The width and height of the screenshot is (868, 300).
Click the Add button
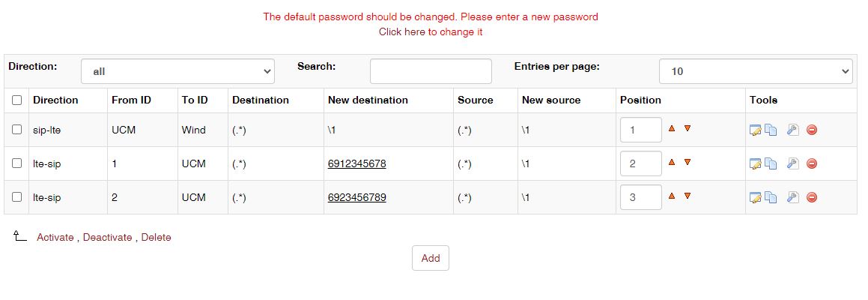coord(431,258)
